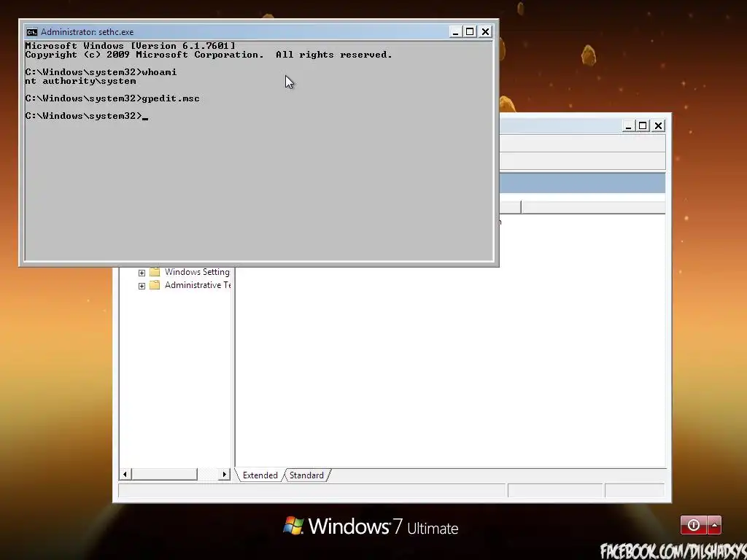Open the shutdown options arrow menu

714,525
